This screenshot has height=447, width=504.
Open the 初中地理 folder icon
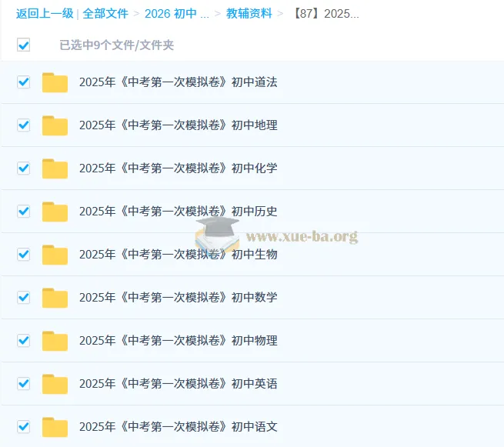(55, 125)
